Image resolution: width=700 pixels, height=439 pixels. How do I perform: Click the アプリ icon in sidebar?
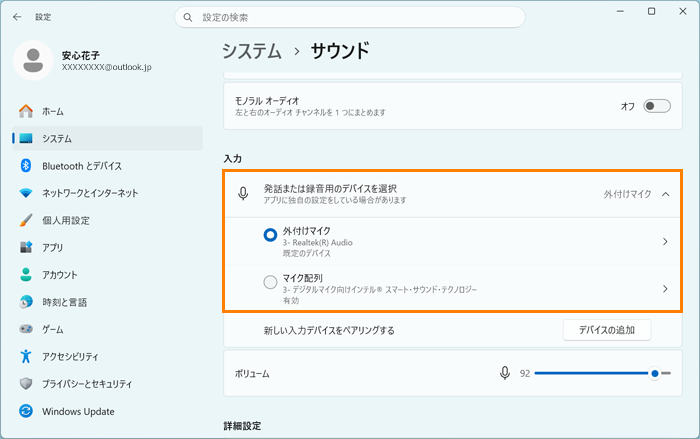tap(26, 247)
